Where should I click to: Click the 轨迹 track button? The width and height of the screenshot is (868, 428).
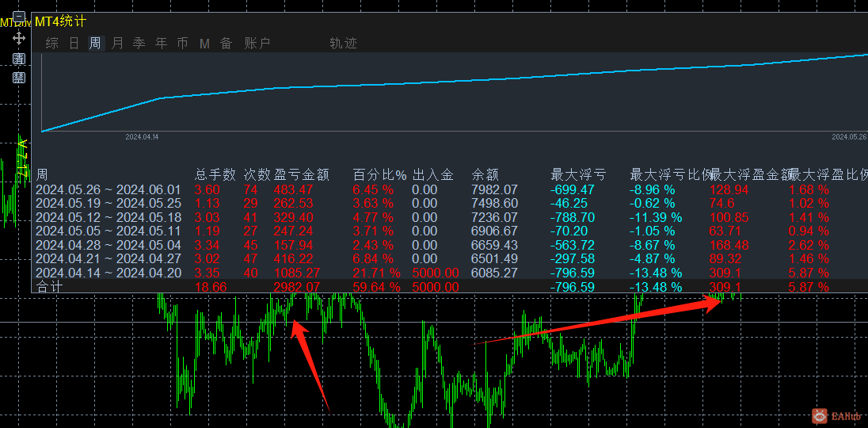pos(343,43)
